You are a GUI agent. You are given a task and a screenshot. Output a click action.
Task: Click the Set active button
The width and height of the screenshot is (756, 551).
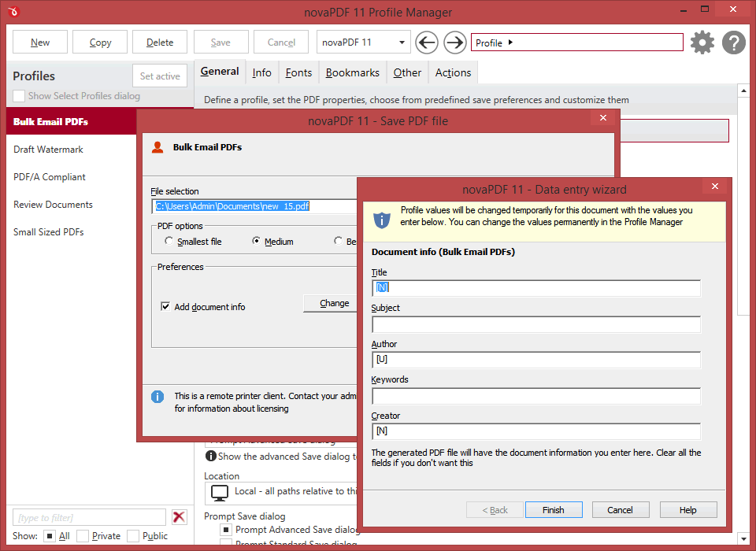pos(160,76)
